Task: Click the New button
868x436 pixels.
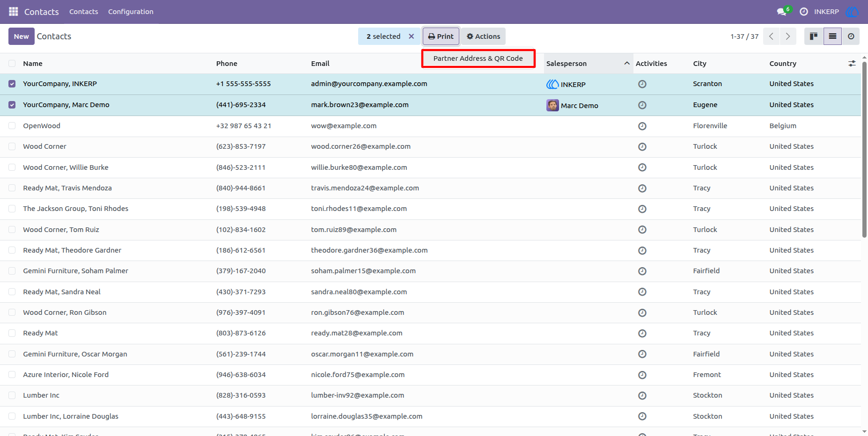Action: (22, 36)
